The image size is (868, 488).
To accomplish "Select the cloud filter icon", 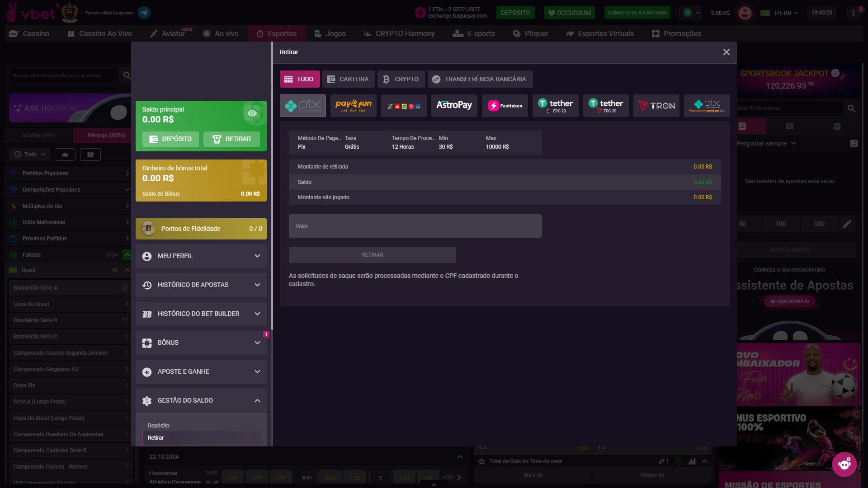I will tap(65, 155).
